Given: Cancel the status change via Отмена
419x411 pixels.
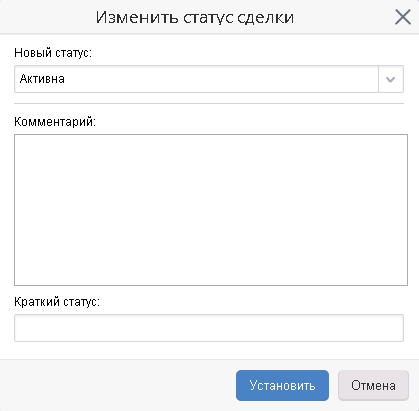Looking at the screenshot, I should (373, 385).
